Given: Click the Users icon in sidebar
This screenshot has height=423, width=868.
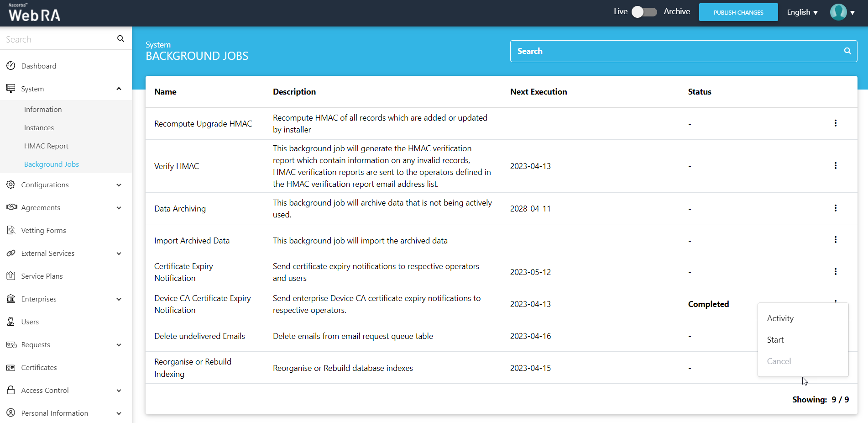Looking at the screenshot, I should 11,322.
